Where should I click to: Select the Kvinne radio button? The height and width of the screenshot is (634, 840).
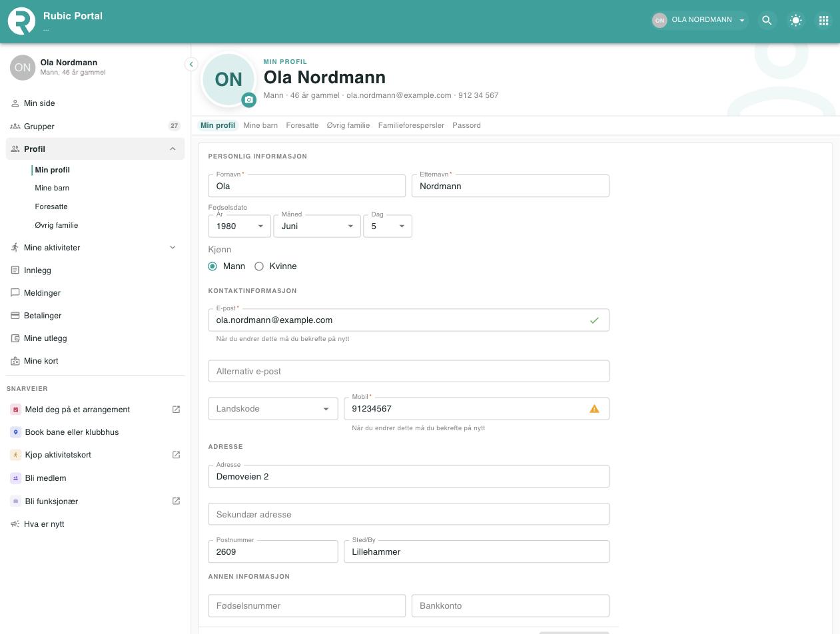(259, 266)
